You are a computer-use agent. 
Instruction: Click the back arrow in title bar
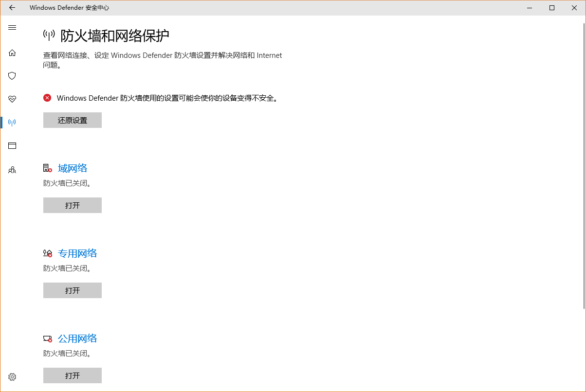coord(12,8)
